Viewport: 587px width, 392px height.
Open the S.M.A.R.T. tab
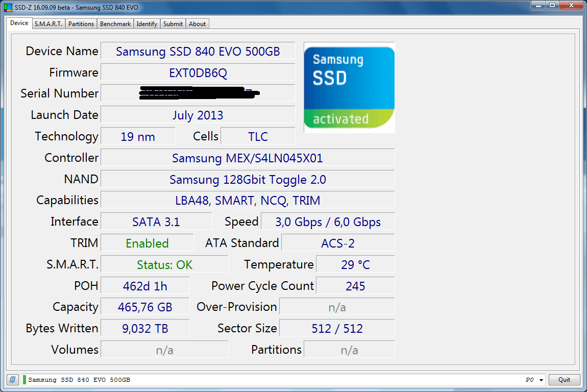coord(48,24)
